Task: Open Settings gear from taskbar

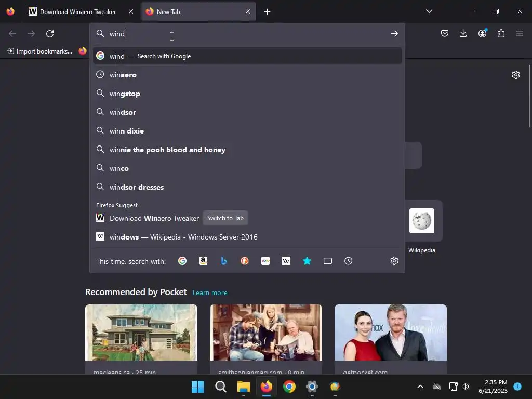Action: point(312,387)
